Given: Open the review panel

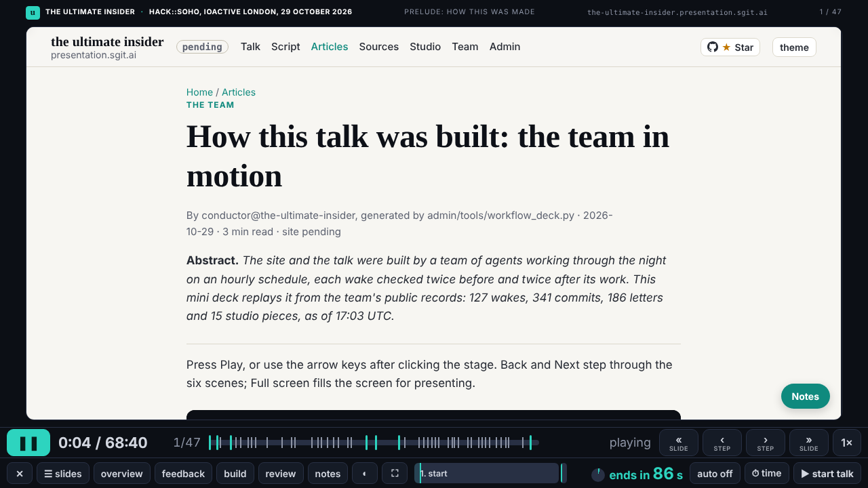Looking at the screenshot, I should point(281,473).
